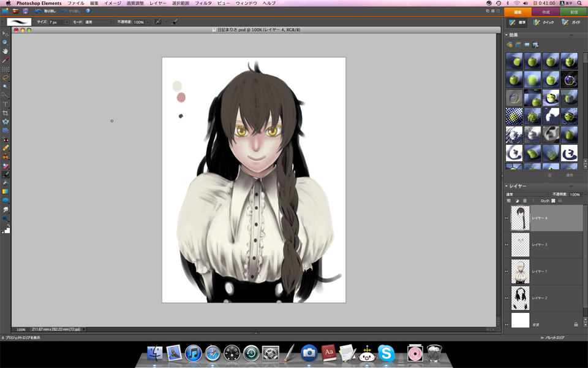Image resolution: width=588 pixels, height=368 pixels.
Task: Toggle tablet options brush icon
Action: [175, 22]
